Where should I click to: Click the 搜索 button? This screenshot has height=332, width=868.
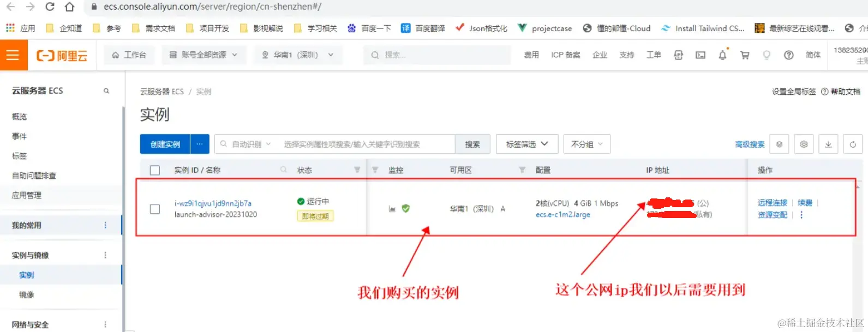point(472,144)
